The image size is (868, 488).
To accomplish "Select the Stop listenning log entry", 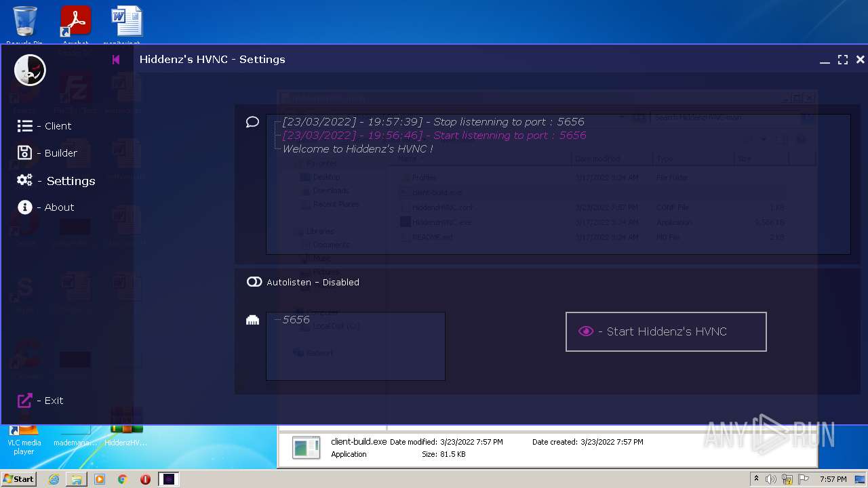I will click(433, 122).
